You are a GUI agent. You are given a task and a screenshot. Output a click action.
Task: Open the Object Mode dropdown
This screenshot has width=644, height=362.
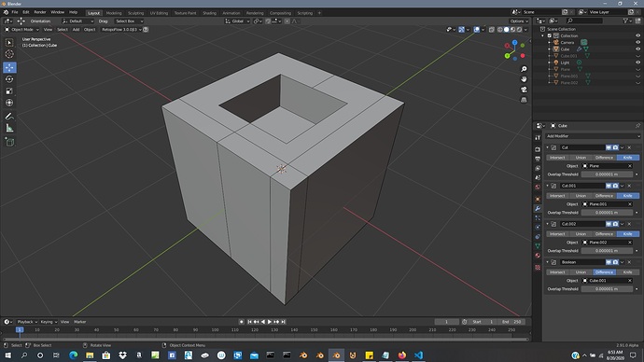point(21,30)
